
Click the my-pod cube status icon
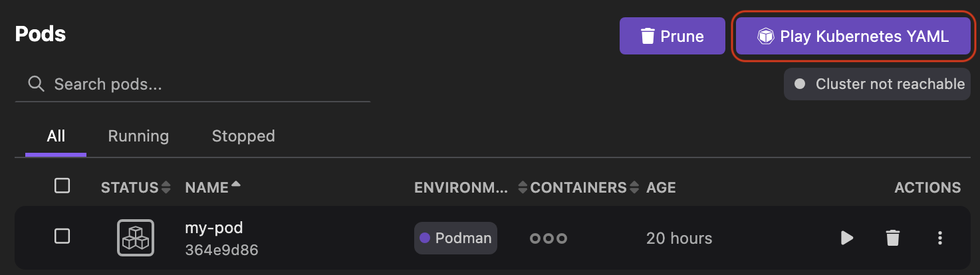(136, 238)
